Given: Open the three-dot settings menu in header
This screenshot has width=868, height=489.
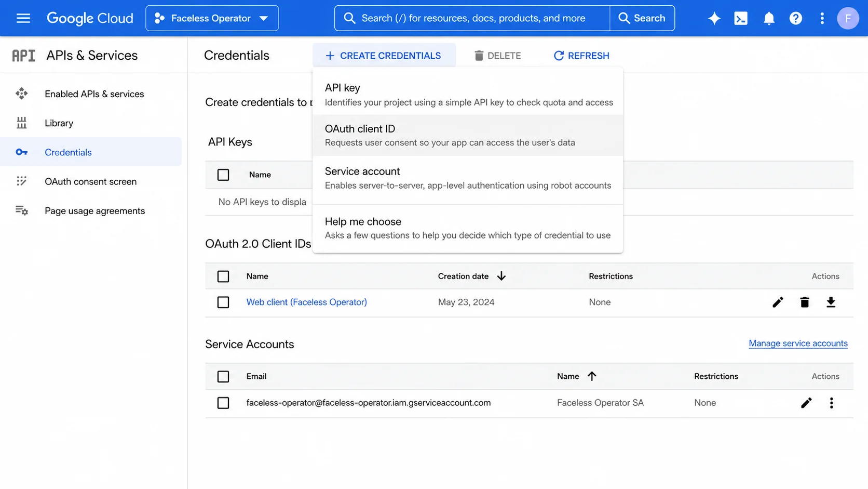Looking at the screenshot, I should pos(822,18).
